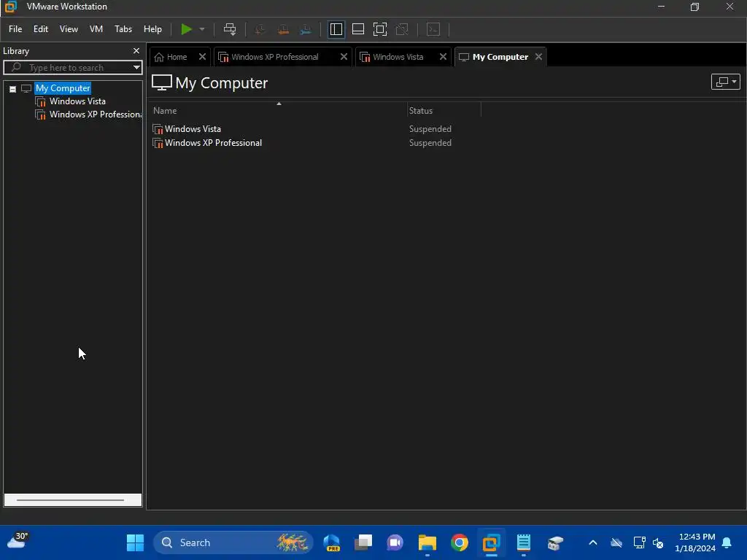Open the Snapshot Manager toolbar icon

coord(306,29)
